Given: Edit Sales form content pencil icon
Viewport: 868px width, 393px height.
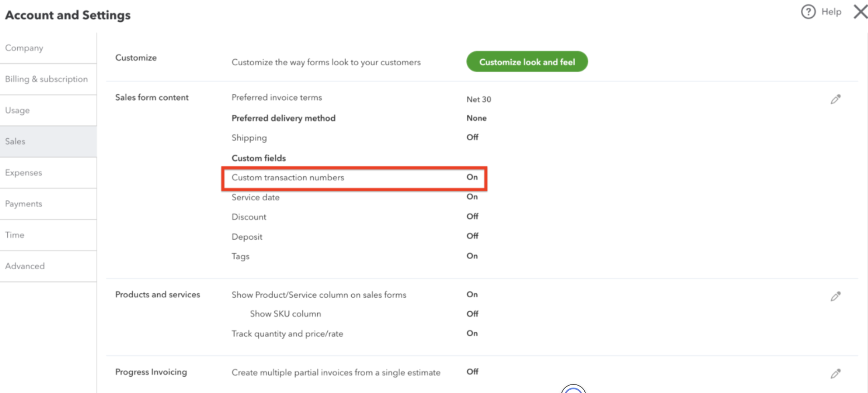Looking at the screenshot, I should pyautogui.click(x=835, y=99).
